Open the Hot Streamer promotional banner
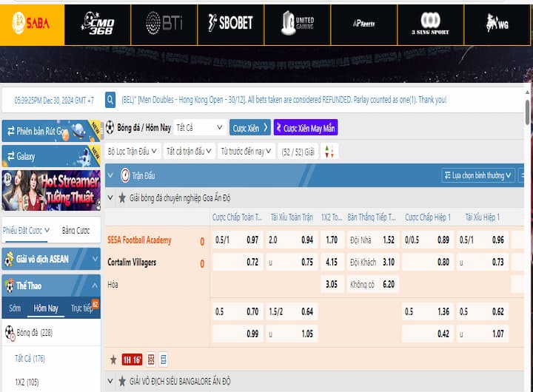 (51, 190)
